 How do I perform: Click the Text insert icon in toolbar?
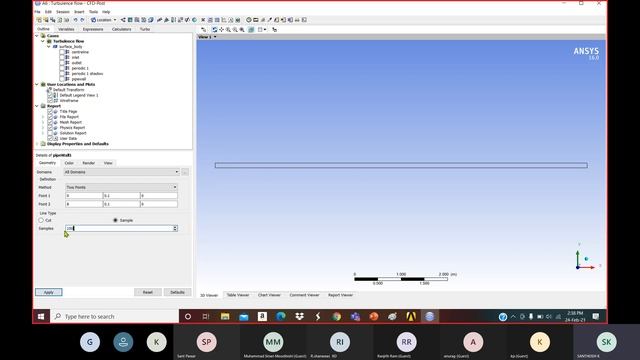point(160,20)
